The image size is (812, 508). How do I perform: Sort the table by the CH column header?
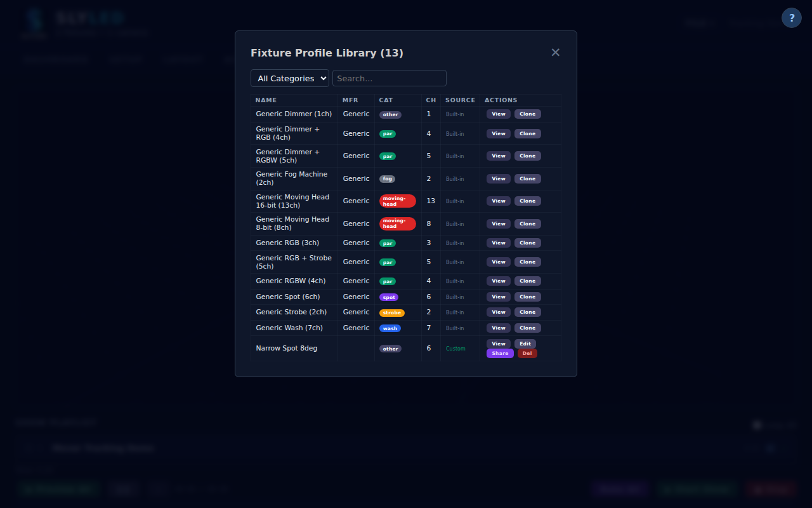(x=431, y=100)
